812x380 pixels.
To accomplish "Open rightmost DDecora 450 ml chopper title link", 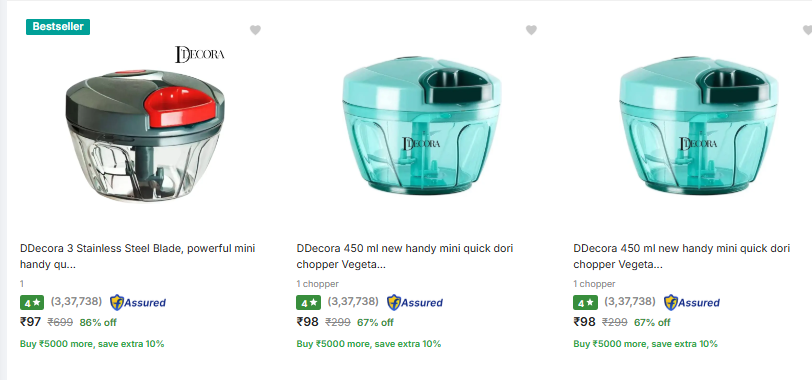I will click(x=682, y=256).
